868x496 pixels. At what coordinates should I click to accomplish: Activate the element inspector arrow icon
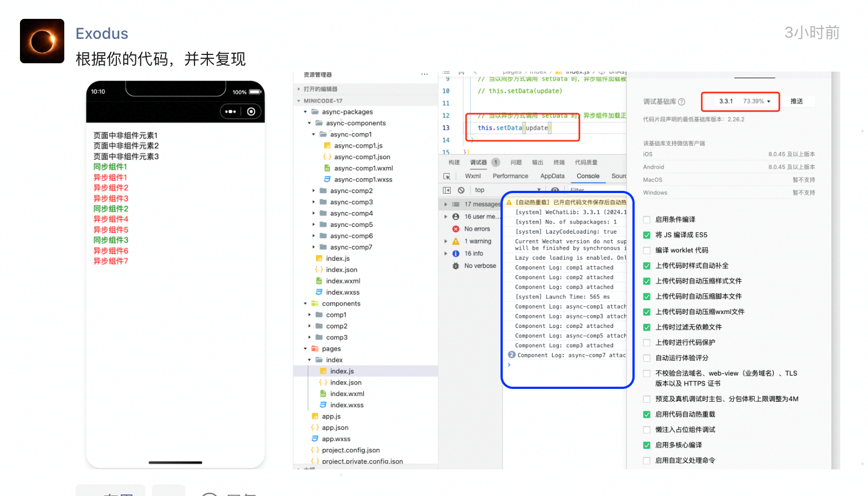click(447, 176)
